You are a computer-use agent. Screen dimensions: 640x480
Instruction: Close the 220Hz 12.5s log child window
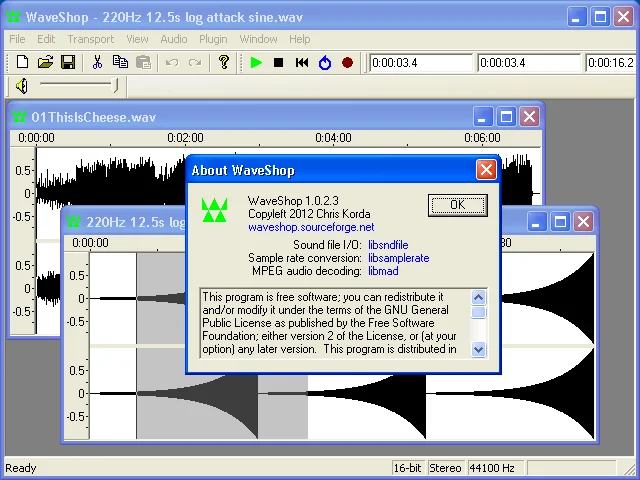coord(583,222)
